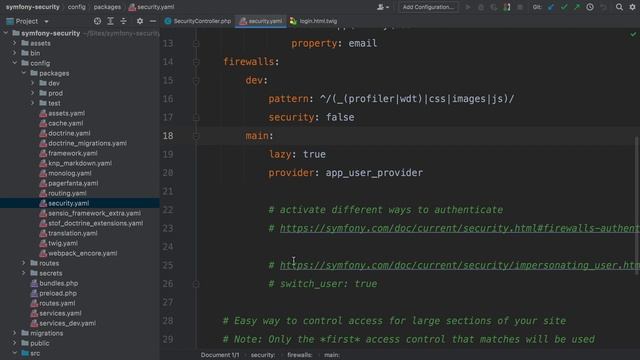640x360 pixels.
Task: Click the Stop icon in toolbar
Action: tap(520, 7)
